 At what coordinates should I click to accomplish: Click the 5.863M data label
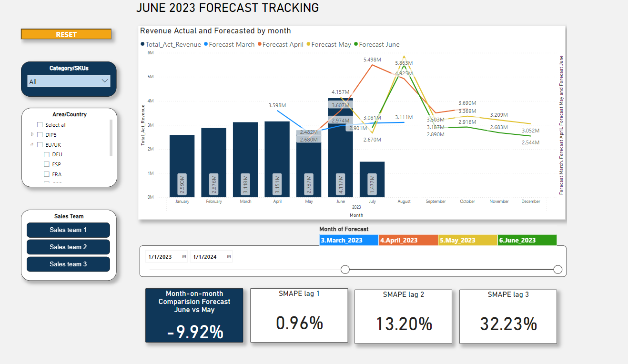[404, 63]
